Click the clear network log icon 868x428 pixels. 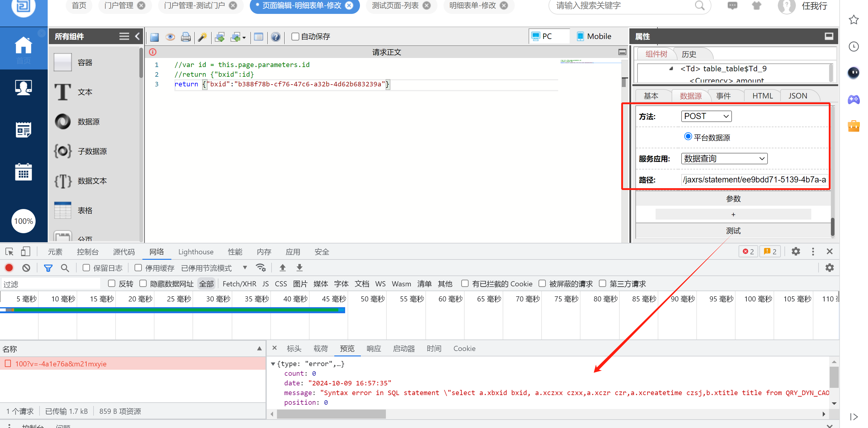[x=26, y=268]
